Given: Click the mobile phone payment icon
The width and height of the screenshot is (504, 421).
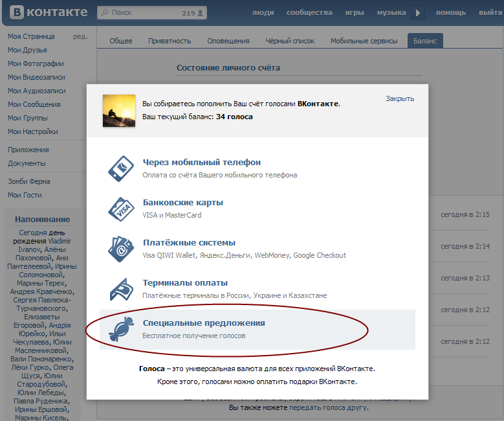Looking at the screenshot, I should [x=121, y=168].
